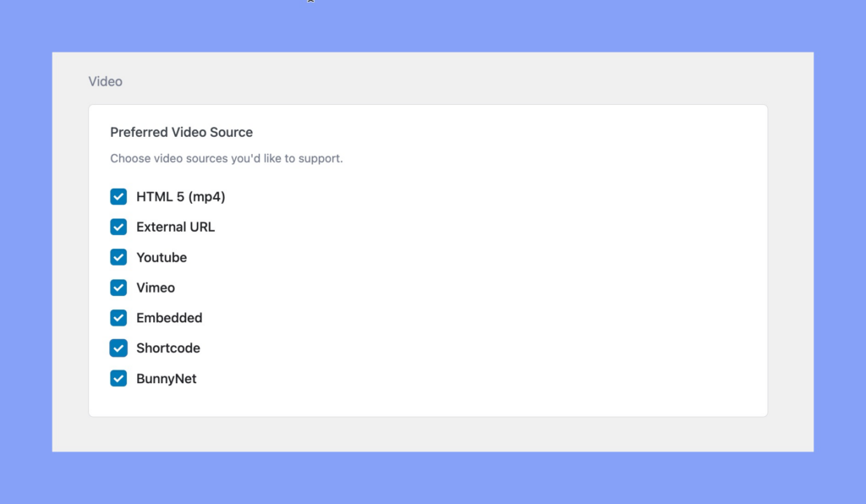Click the Preferred Video Source title
This screenshot has height=504, width=866.
[181, 132]
